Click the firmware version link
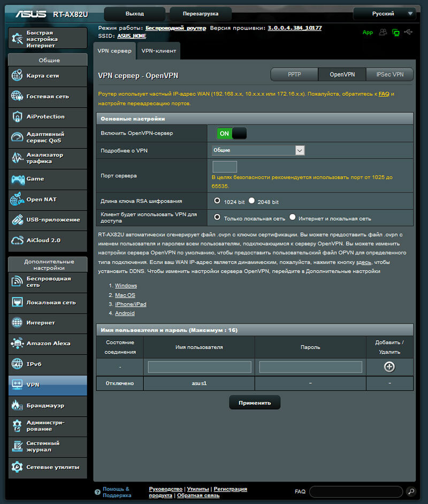The width and height of the screenshot is (428, 504). [x=294, y=28]
